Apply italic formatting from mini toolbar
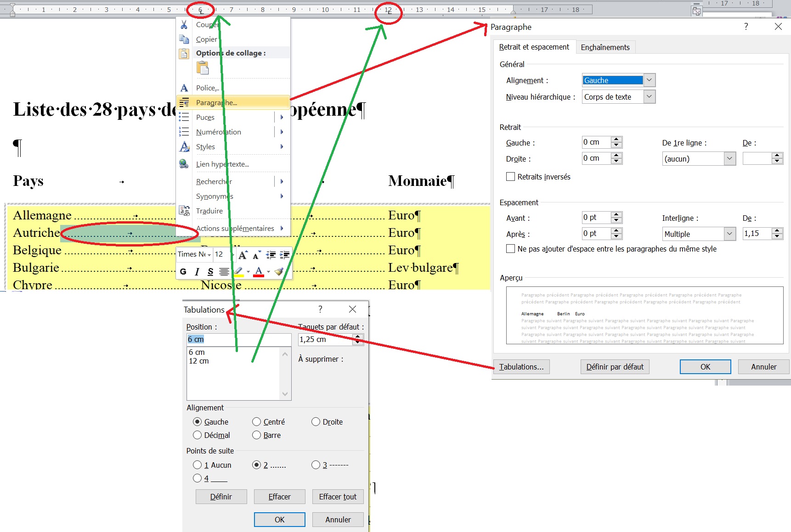Viewport: 791px width, 532px height. (197, 272)
